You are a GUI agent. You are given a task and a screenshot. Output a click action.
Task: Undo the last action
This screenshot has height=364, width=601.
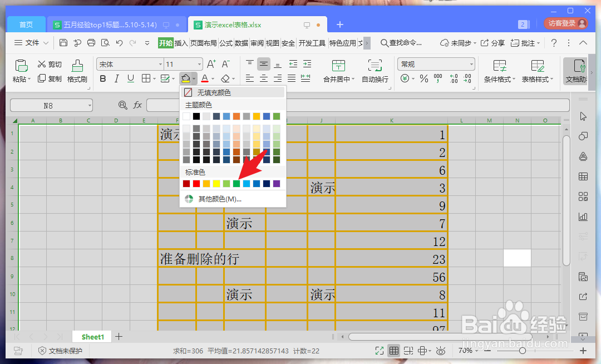[x=119, y=43]
